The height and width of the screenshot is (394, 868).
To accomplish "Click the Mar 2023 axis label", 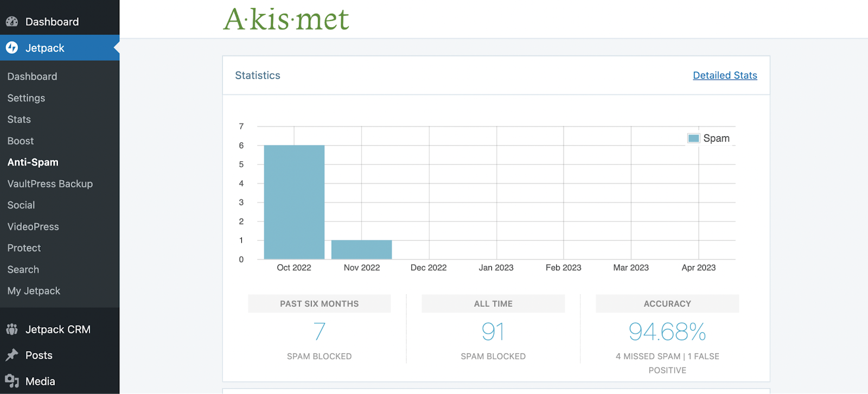I will pos(631,268).
